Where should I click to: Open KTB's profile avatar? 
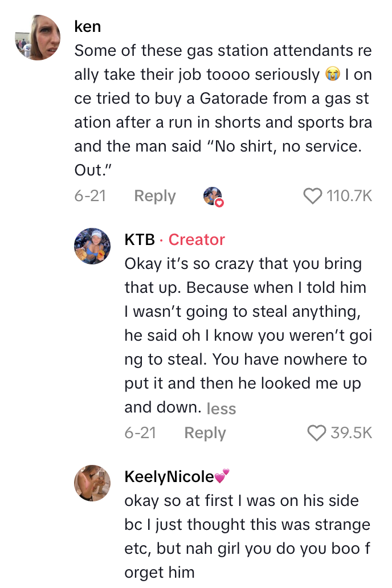pos(92,247)
